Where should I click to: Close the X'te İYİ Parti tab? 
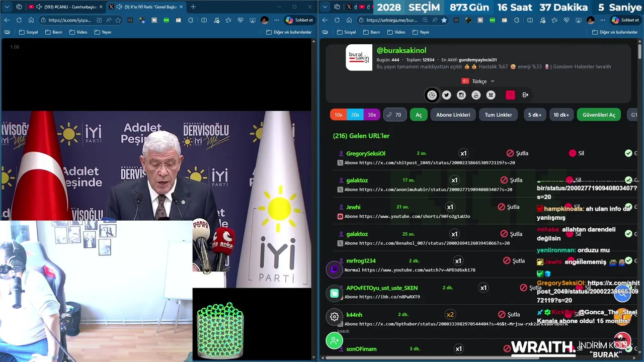(x=181, y=7)
